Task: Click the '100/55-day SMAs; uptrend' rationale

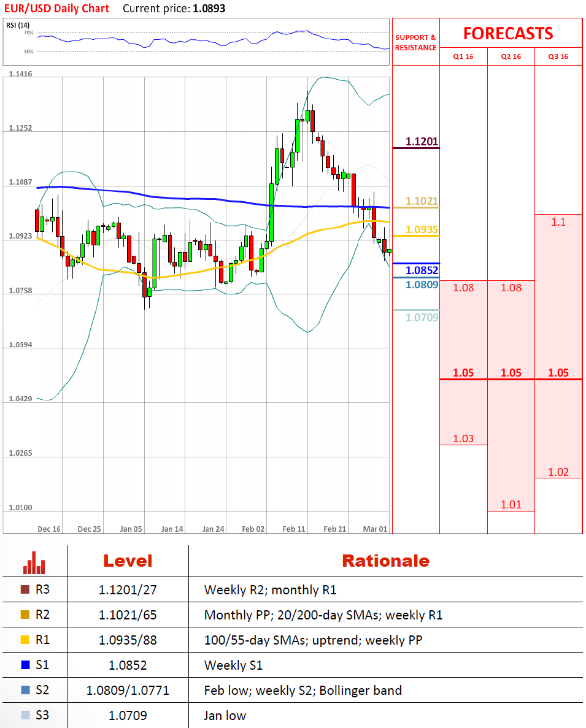Action: tap(314, 640)
